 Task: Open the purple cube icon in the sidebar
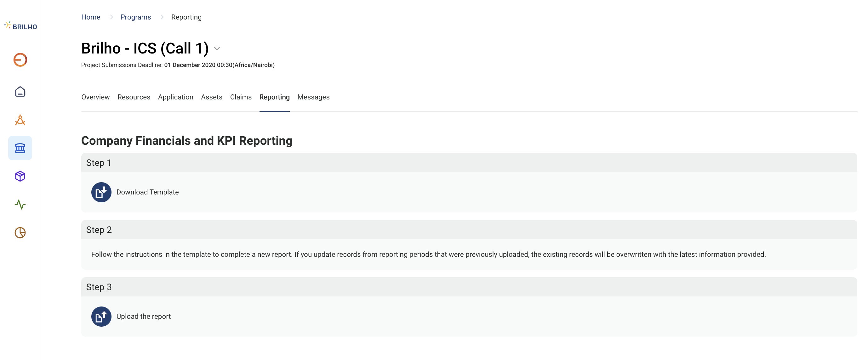(20, 176)
